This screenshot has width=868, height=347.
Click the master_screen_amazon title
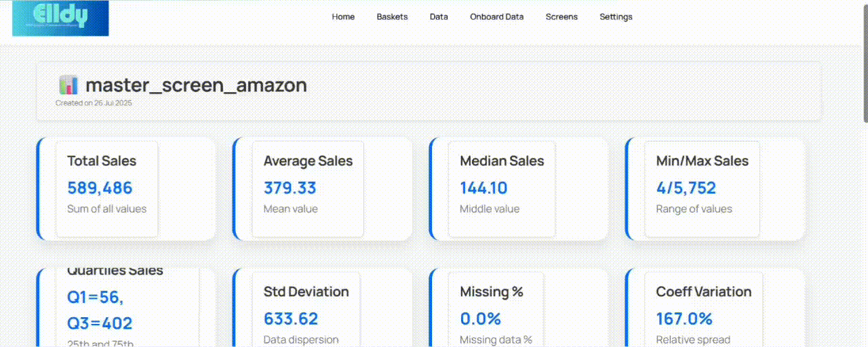coord(196,85)
